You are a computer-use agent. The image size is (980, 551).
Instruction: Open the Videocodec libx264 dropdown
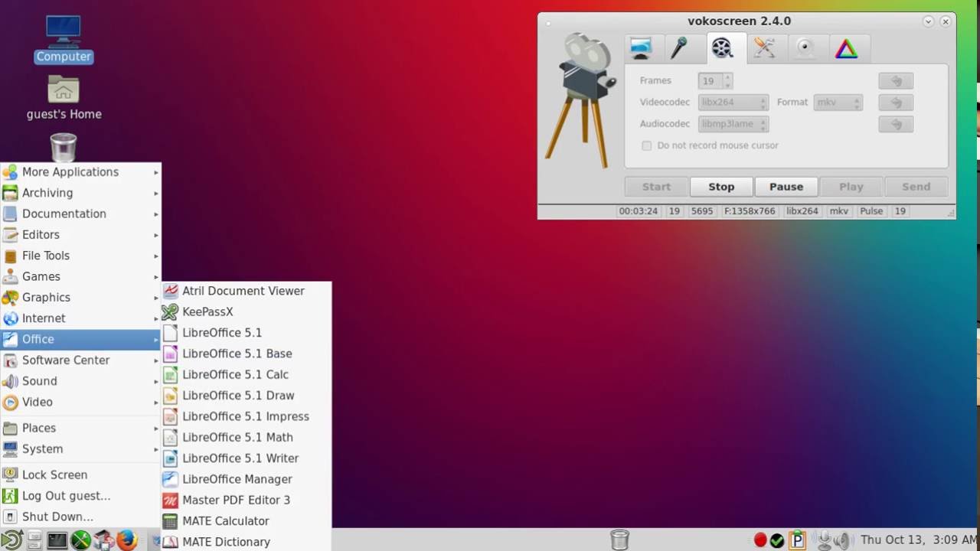click(x=733, y=102)
